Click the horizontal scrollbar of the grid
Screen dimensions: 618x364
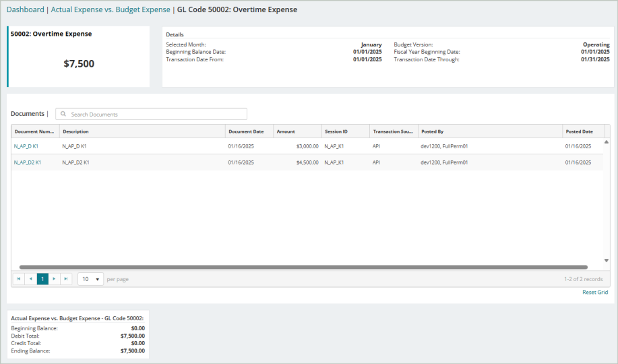pos(303,267)
